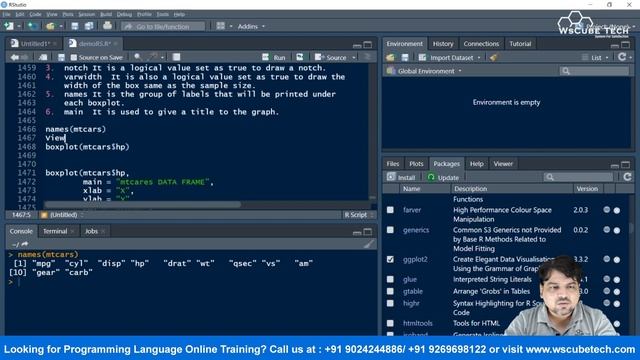Open the Source button dropdown arrow

[354, 58]
